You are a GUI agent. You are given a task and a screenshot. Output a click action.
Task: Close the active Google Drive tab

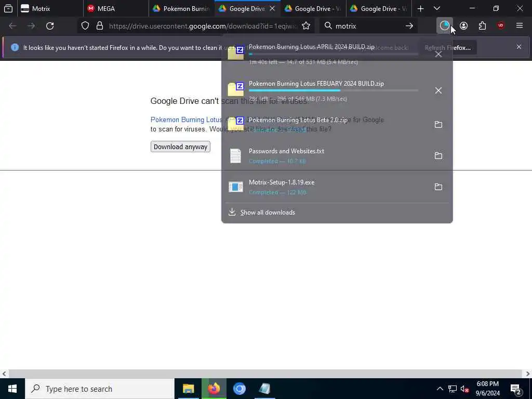coord(272,9)
